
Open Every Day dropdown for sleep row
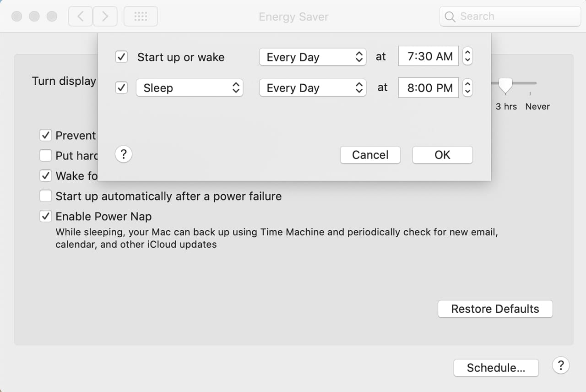coord(313,88)
